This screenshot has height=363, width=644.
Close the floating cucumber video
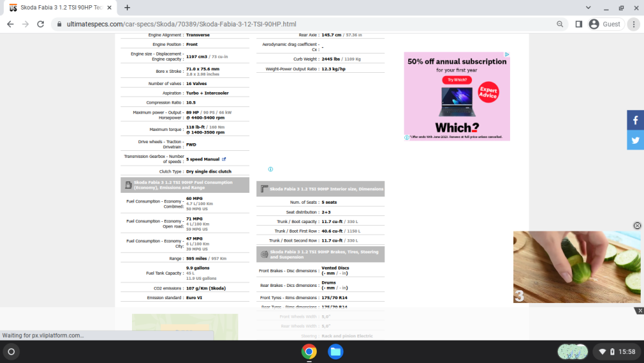tap(637, 226)
